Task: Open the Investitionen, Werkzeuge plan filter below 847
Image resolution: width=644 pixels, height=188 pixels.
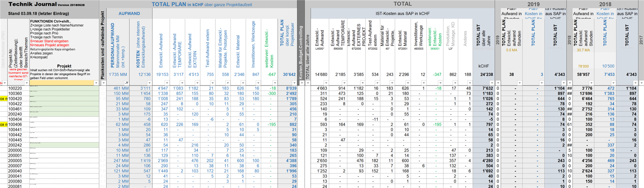Action: [258, 83]
